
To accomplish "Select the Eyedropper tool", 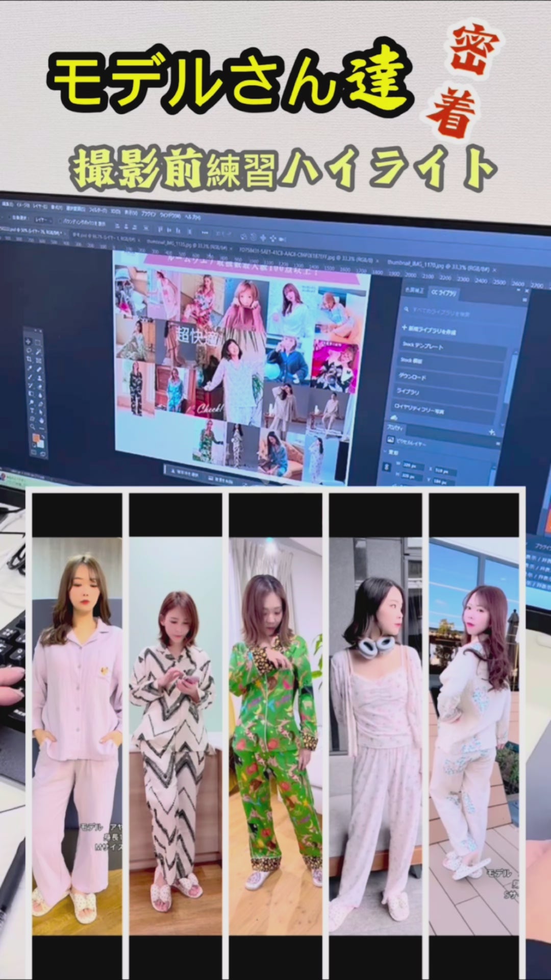I will (x=30, y=367).
